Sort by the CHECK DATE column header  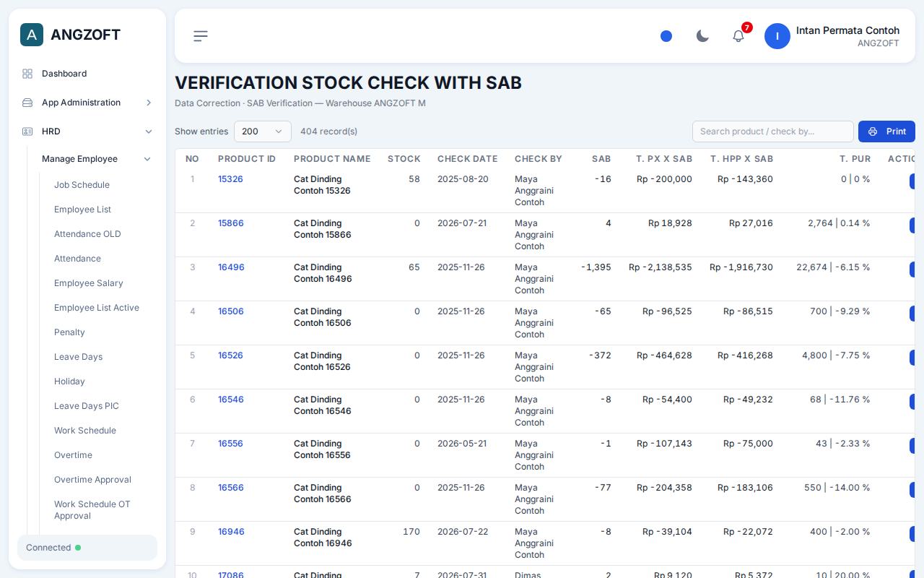coord(467,159)
